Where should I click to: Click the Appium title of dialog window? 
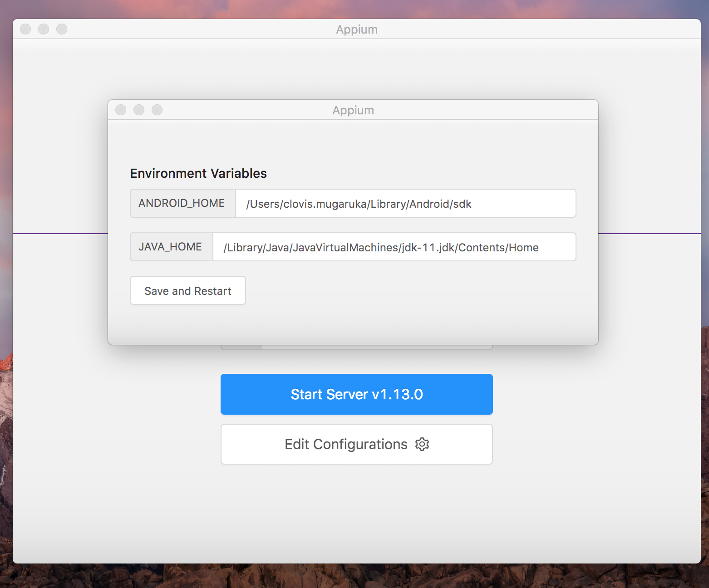pos(353,110)
